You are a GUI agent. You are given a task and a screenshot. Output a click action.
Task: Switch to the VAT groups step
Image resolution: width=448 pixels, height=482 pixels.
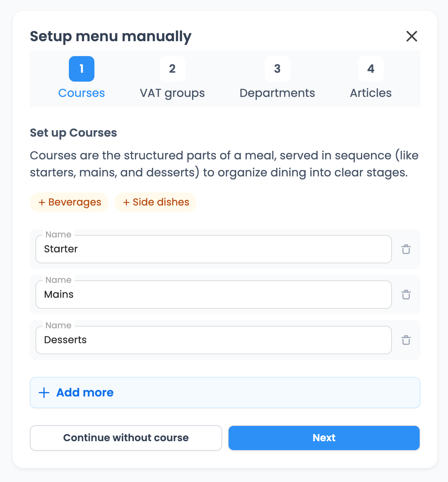[172, 93]
